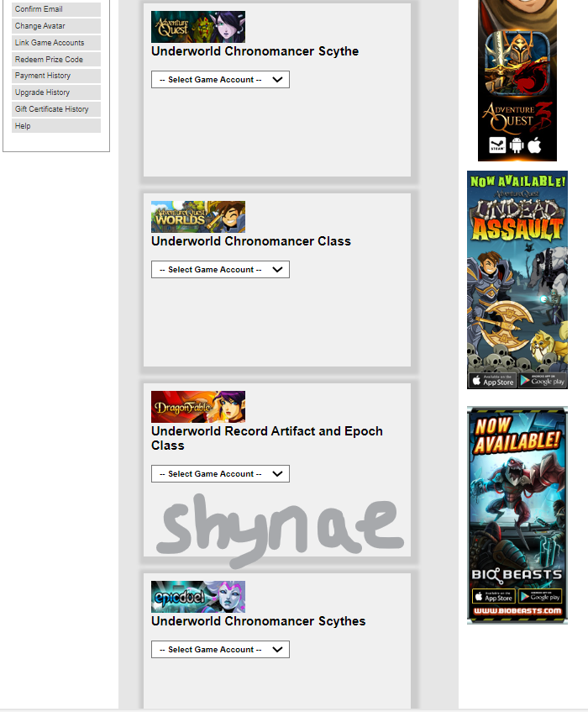Screen dimensions: 588x712
Task: Open the BioBeasts advertisement banner
Action: (x=517, y=515)
